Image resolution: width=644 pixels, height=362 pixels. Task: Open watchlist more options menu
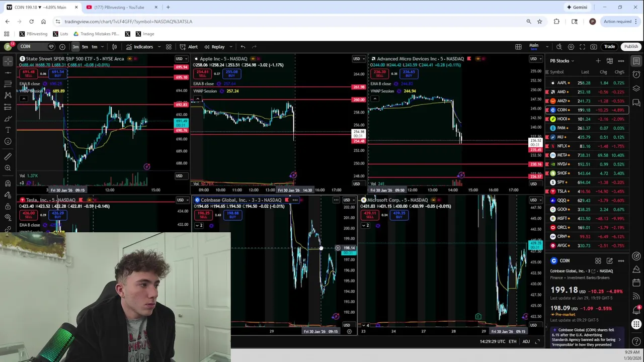point(621,61)
